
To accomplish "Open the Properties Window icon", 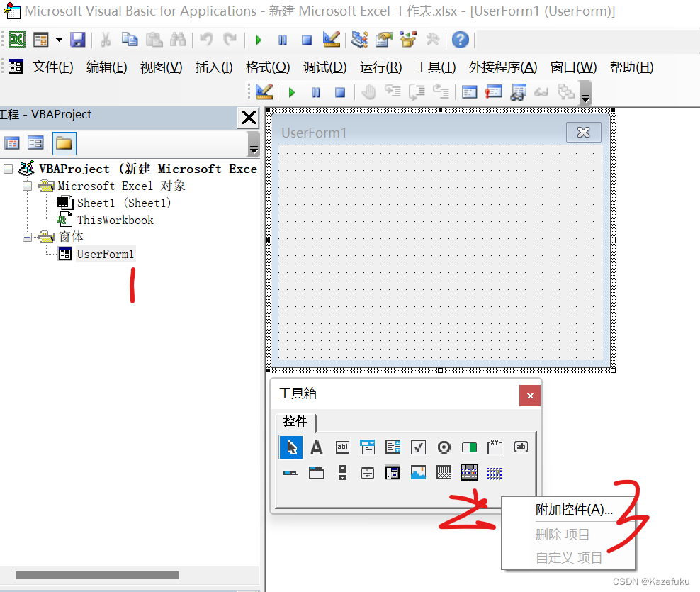I will (384, 40).
